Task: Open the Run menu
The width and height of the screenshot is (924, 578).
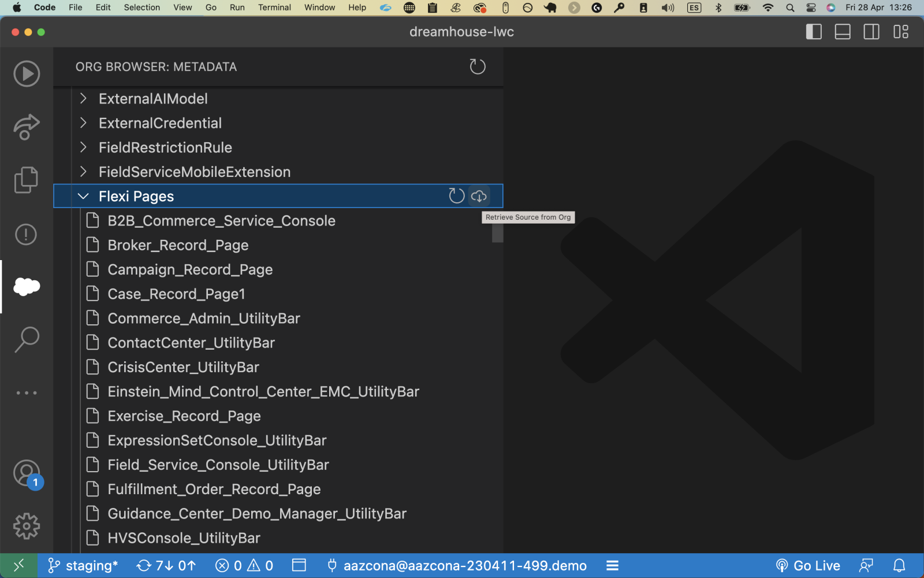Action: click(237, 8)
